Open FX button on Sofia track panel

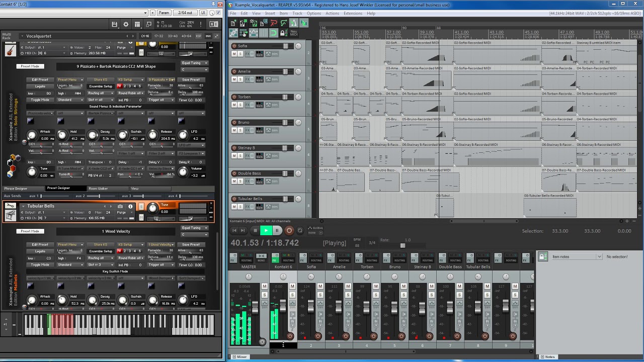pyautogui.click(x=248, y=54)
